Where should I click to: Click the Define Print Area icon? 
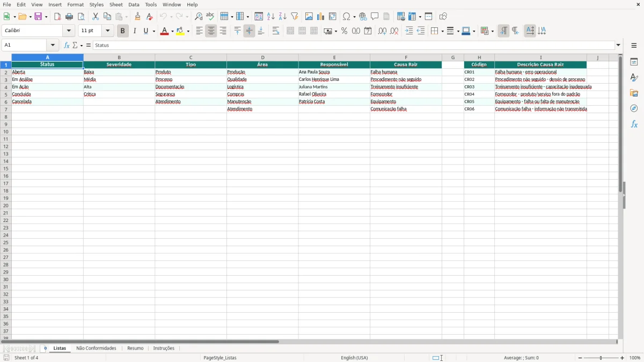click(401, 17)
